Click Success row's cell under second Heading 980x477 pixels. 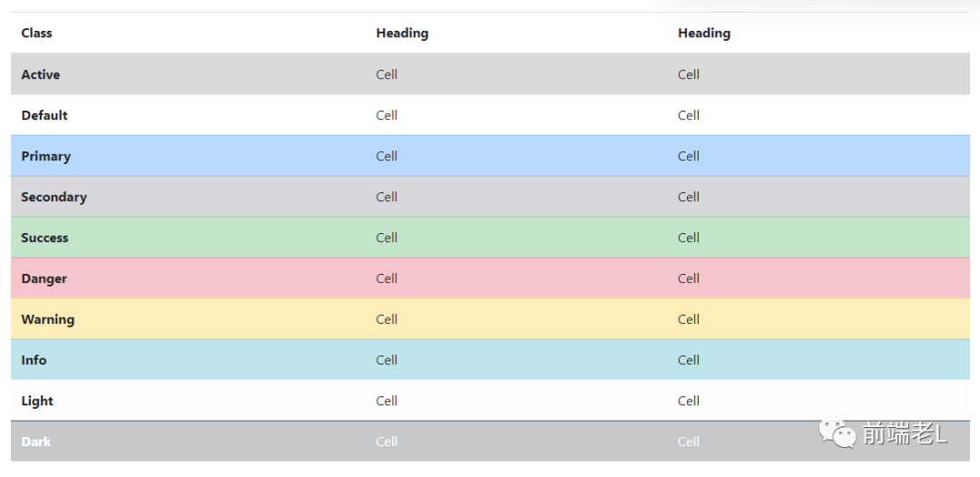(688, 238)
